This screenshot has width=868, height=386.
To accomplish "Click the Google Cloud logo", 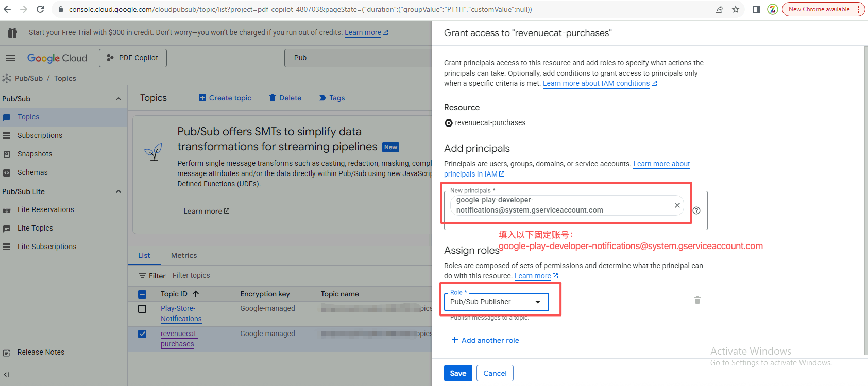I will point(57,58).
